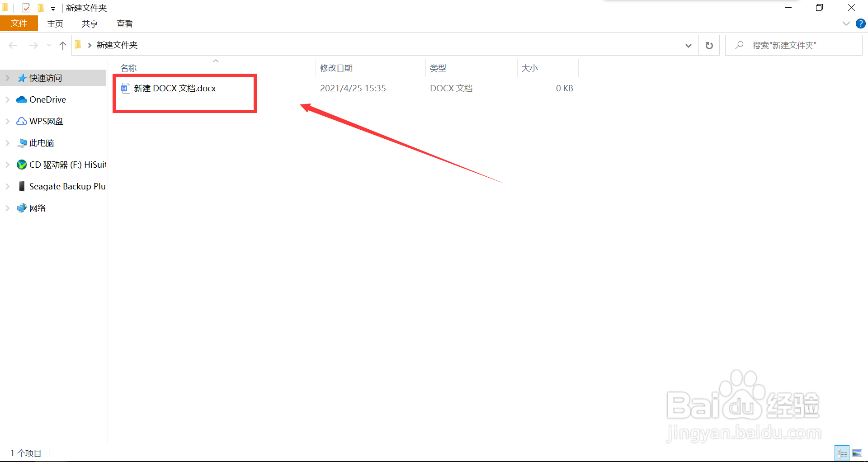Screen dimensions: 868x462
Task: Expand the 此电脑 tree node
Action: click(x=8, y=143)
